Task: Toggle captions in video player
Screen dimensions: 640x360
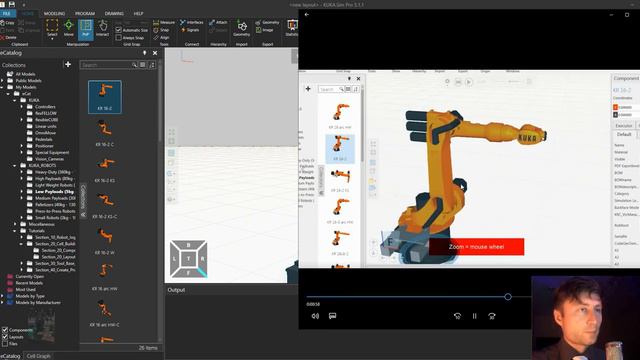Action: point(333,316)
